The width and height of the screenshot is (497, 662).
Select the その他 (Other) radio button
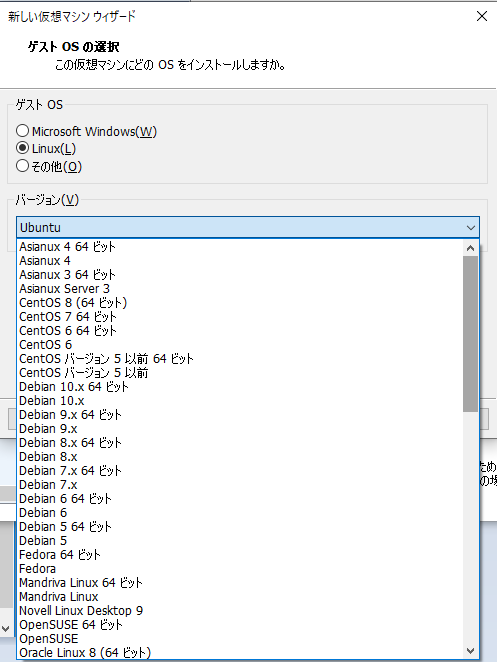tap(22, 166)
